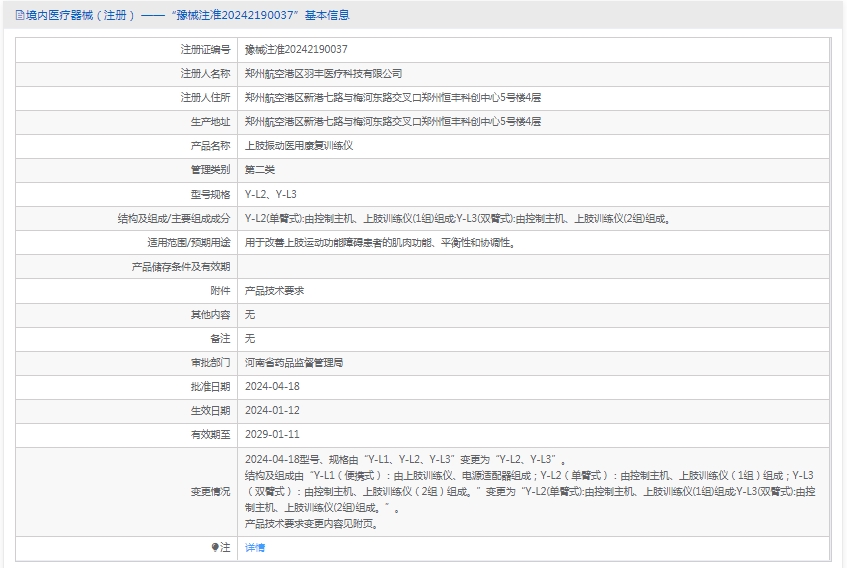Click the approval date 2024-04-18

pyautogui.click(x=272, y=387)
